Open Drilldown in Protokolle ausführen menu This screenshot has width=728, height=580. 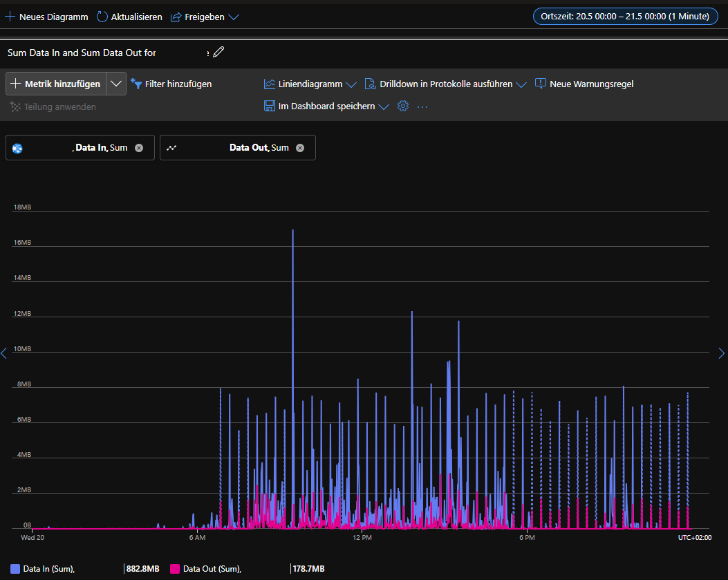tap(446, 84)
